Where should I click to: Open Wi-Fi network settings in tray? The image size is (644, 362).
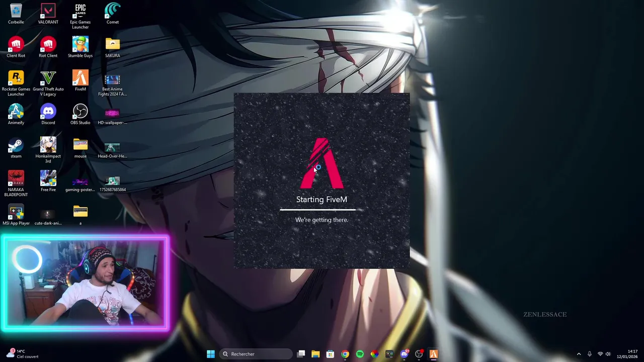(600, 354)
